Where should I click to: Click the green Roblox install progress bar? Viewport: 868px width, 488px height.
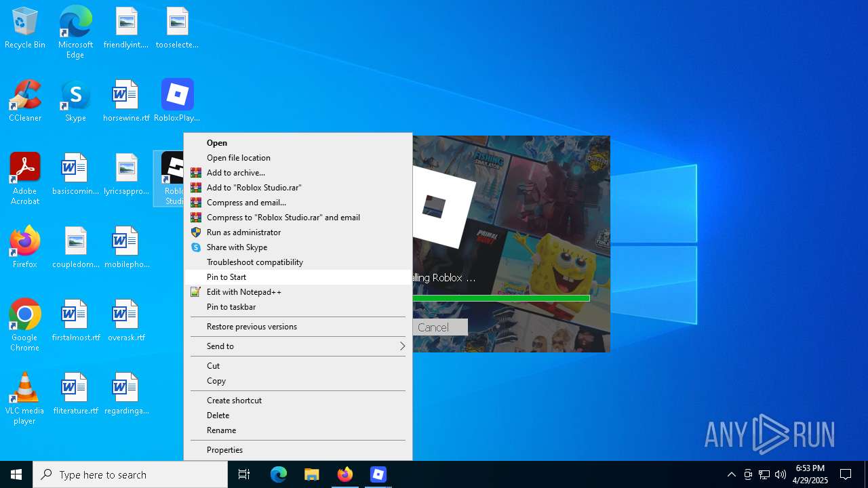tap(500, 298)
